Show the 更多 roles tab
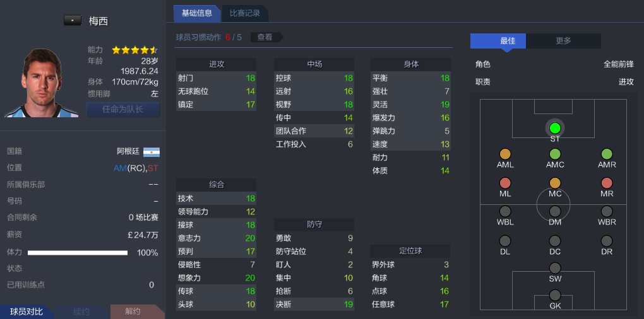 click(563, 41)
